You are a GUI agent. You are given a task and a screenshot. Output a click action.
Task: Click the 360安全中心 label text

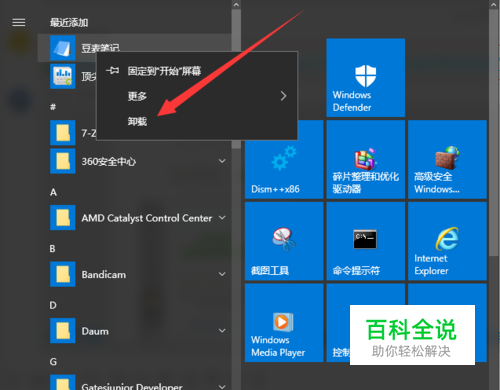(x=109, y=162)
